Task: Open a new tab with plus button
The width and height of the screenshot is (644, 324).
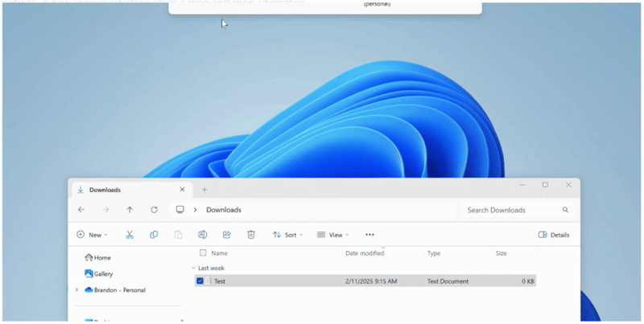Action: [204, 190]
